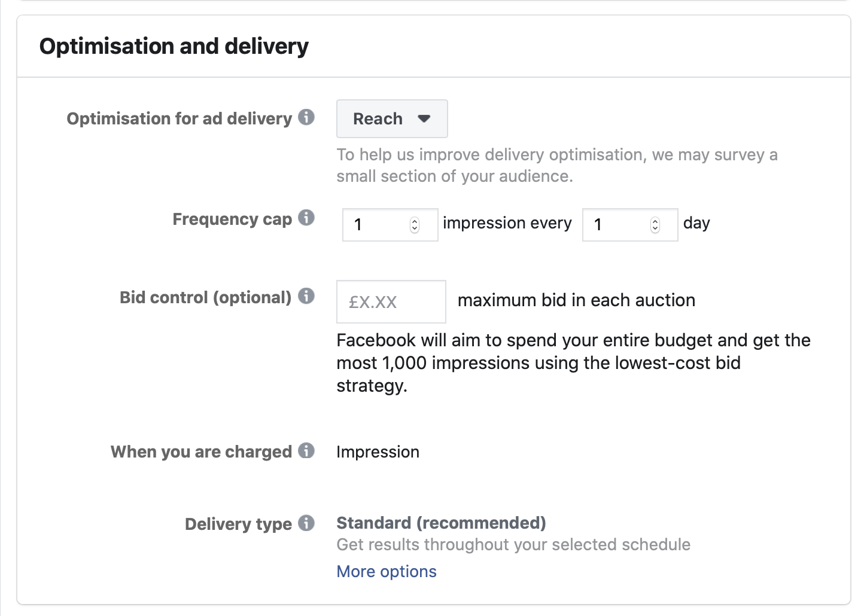Click the £X.XX maximum bid field
864x616 pixels.
(391, 301)
